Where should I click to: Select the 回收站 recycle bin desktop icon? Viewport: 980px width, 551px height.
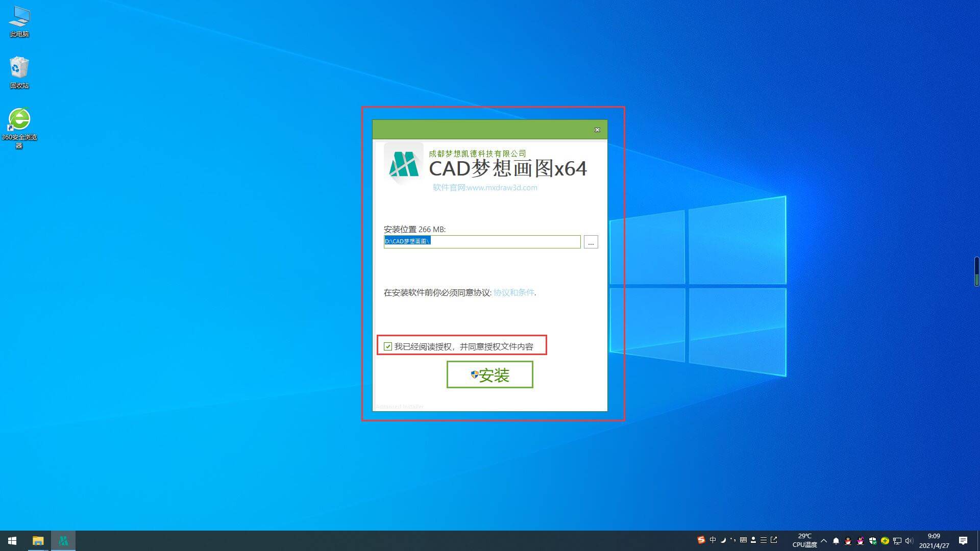[19, 72]
